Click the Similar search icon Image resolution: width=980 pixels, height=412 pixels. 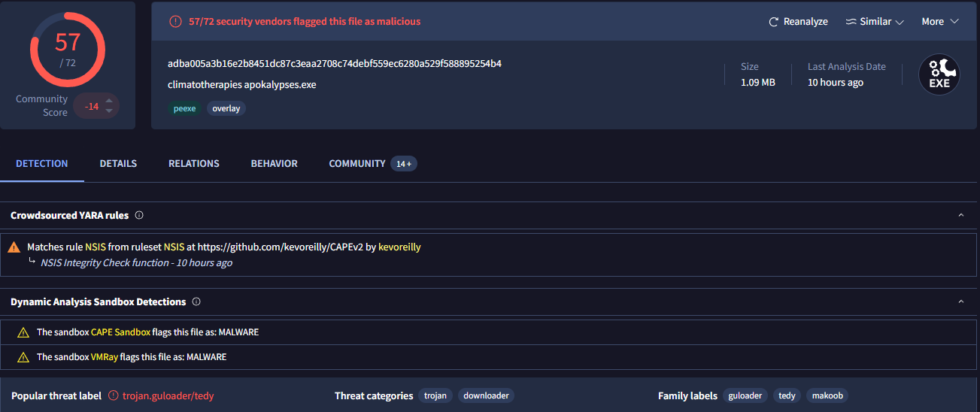851,22
